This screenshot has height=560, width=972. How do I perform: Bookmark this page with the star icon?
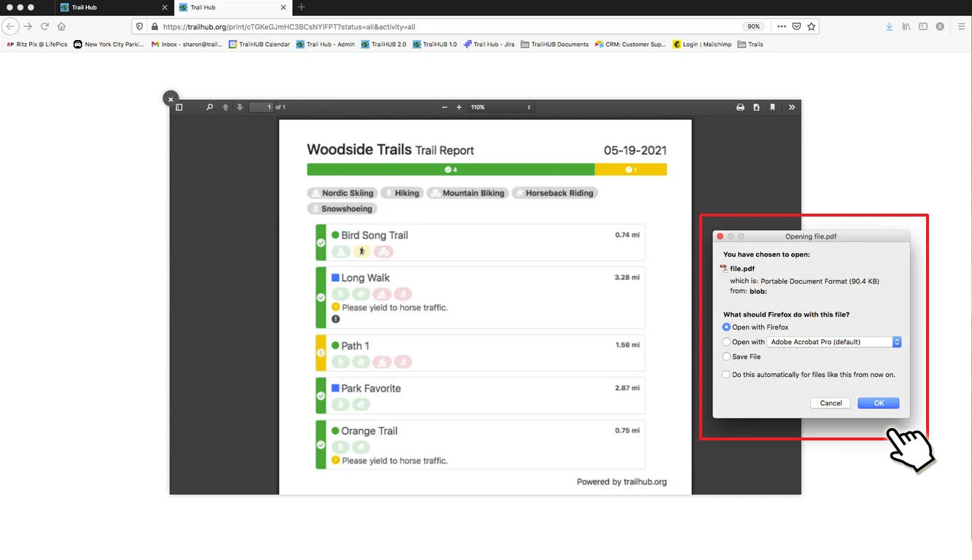812,26
